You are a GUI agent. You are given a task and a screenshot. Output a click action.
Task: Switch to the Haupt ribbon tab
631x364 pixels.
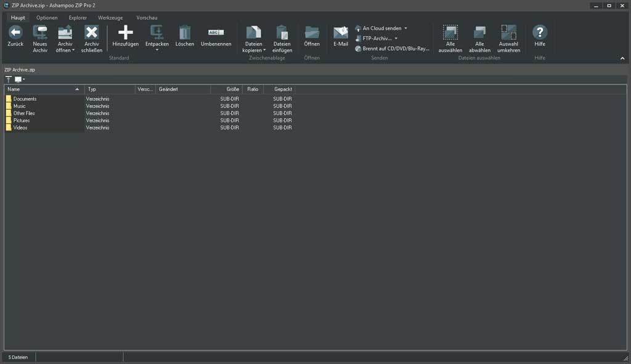tap(18, 18)
